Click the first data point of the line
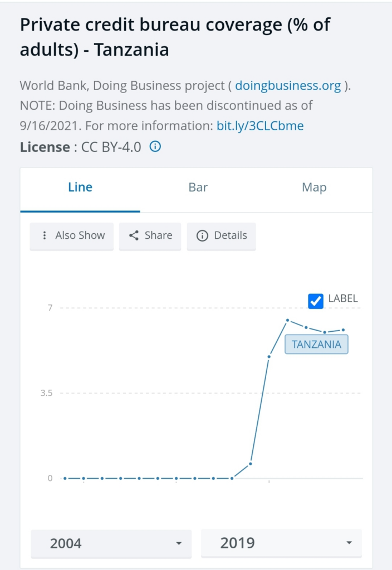 pos(65,478)
